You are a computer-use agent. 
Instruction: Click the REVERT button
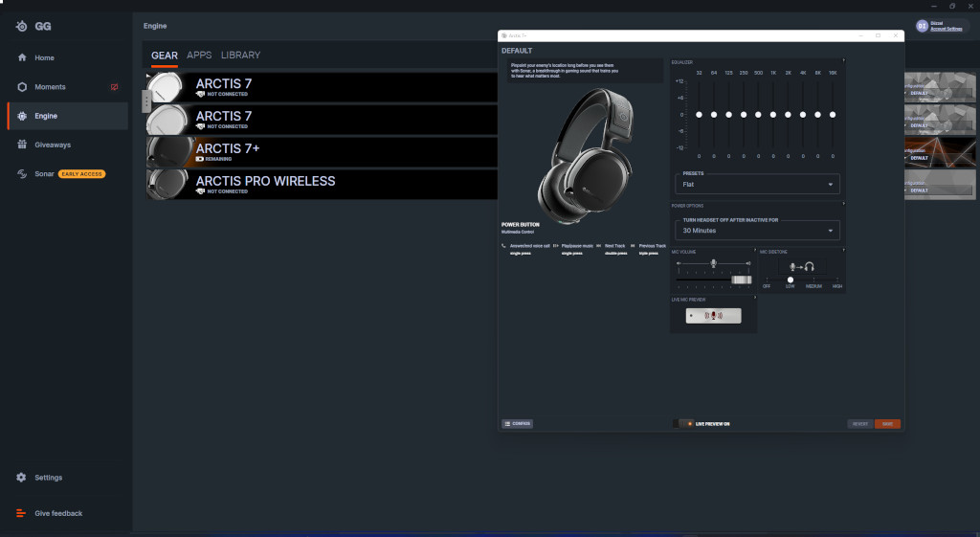[x=860, y=424]
